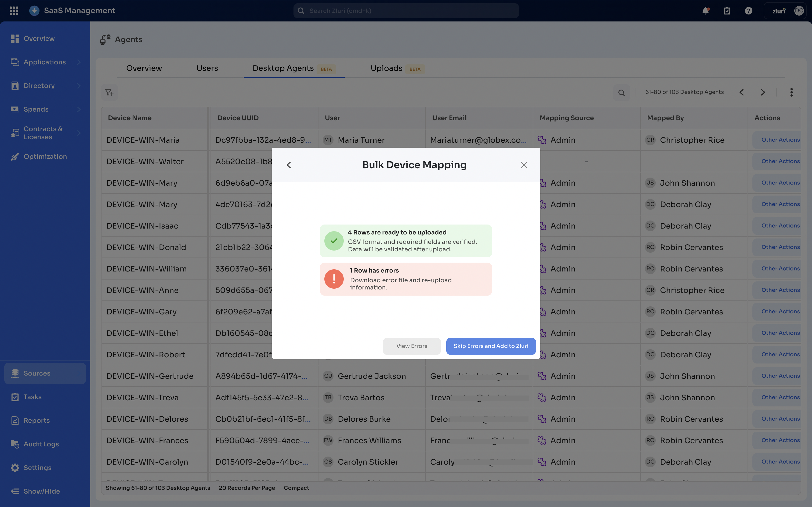The height and width of the screenshot is (507, 812).
Task: Expand the Applications sidebar submenu
Action: point(79,62)
